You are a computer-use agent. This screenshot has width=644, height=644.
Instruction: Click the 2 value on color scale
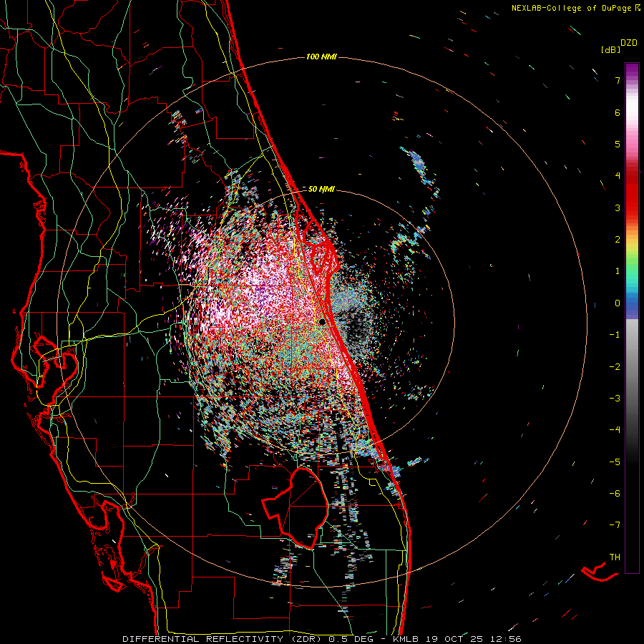[x=618, y=240]
